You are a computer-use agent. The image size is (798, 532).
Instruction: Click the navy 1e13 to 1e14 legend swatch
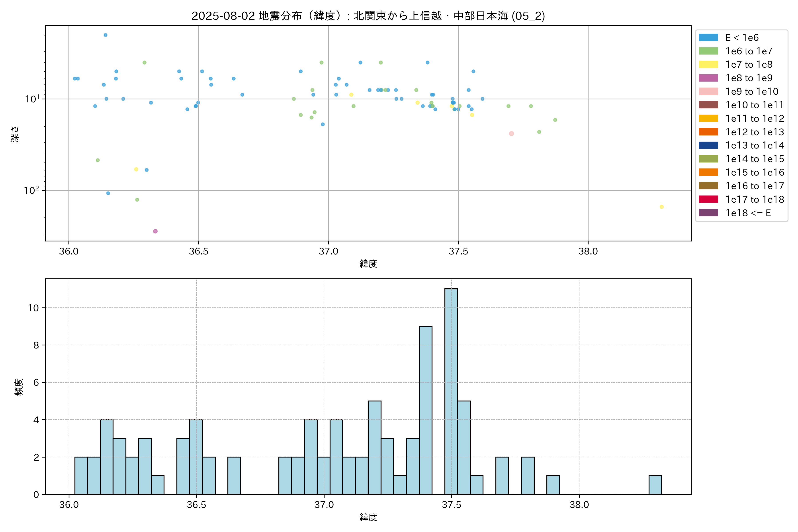708,146
